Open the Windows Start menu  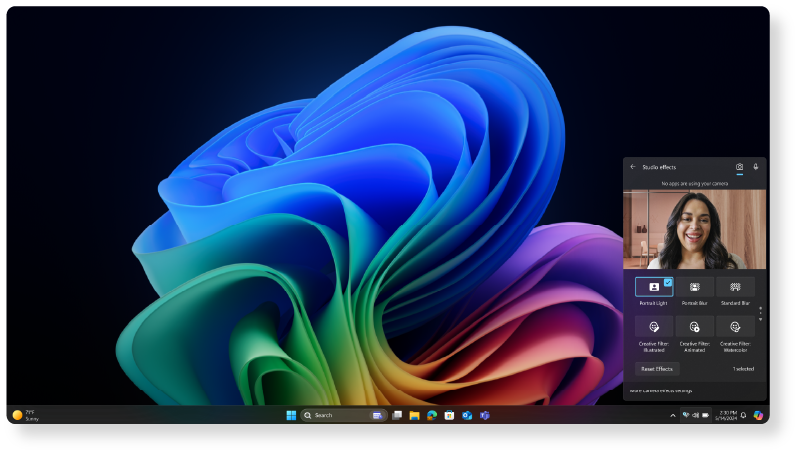click(291, 415)
